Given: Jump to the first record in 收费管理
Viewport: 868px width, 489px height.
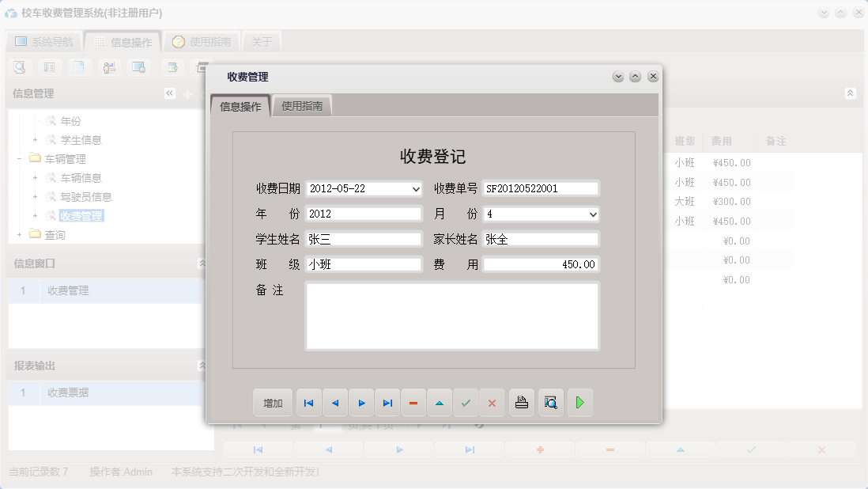Looking at the screenshot, I should pos(308,403).
